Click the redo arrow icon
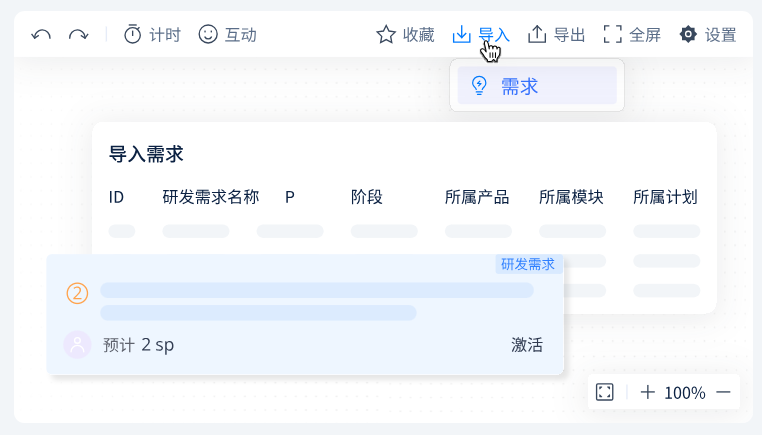762x435 pixels. (x=78, y=35)
